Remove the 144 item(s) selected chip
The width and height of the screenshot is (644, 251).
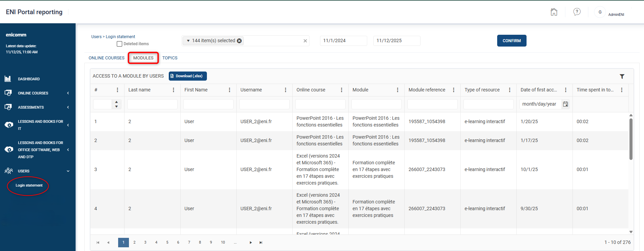click(239, 41)
